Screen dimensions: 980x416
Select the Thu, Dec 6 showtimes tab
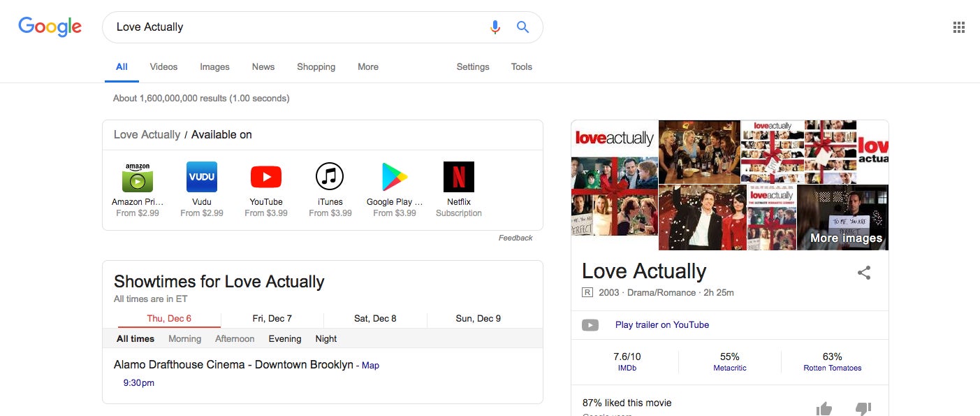(169, 319)
